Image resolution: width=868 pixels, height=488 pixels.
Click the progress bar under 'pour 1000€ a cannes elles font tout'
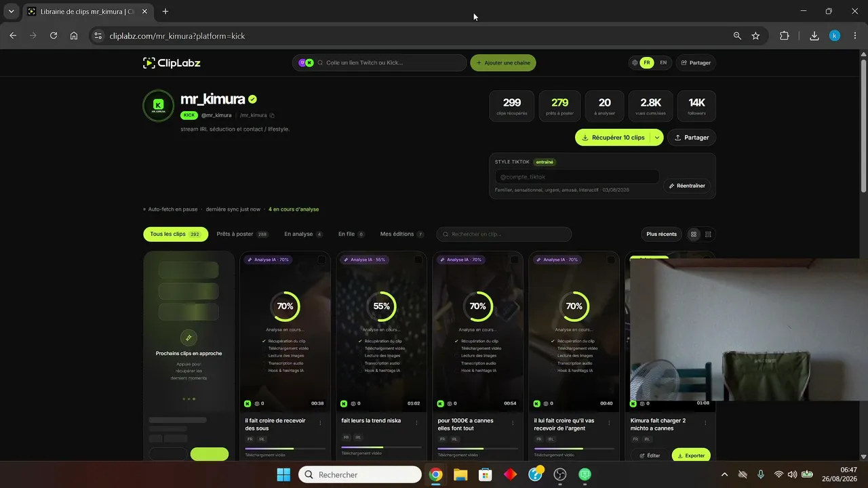(x=477, y=449)
